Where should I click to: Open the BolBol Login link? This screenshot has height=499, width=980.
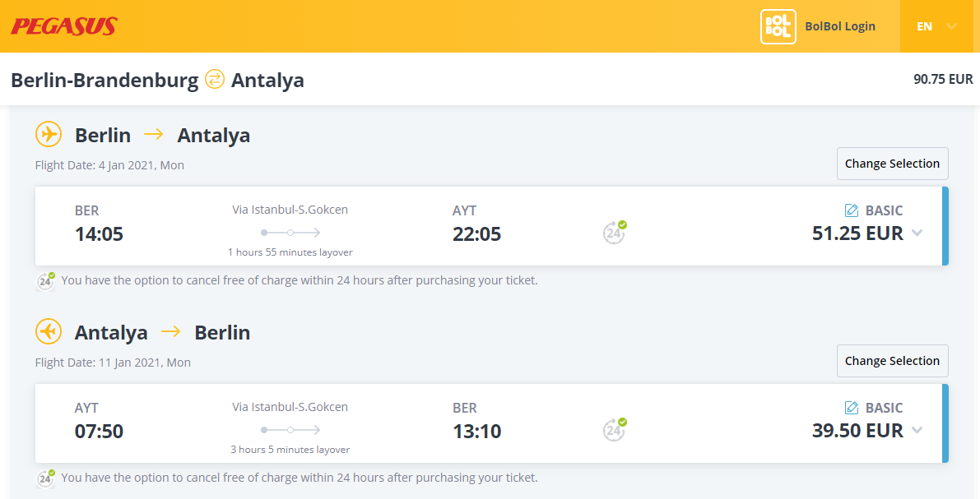tap(840, 26)
